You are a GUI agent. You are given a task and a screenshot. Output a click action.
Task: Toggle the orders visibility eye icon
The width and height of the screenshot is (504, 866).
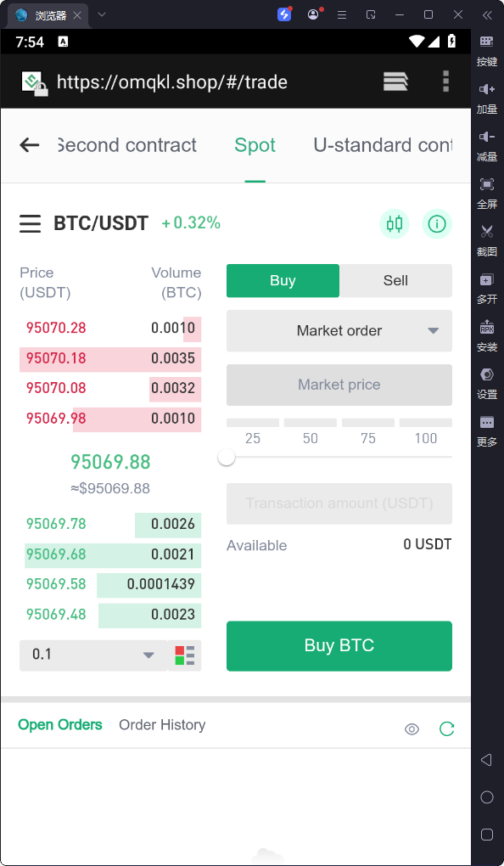412,729
